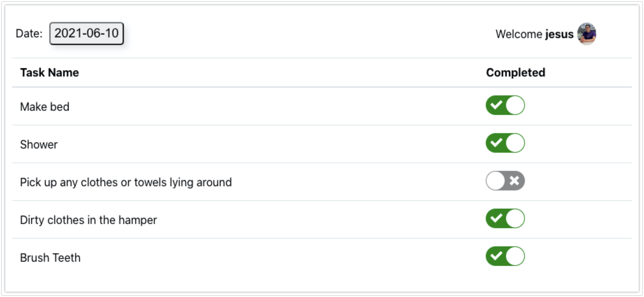Open the date picker showing 2021-06-10
644x297 pixels.
(x=86, y=34)
